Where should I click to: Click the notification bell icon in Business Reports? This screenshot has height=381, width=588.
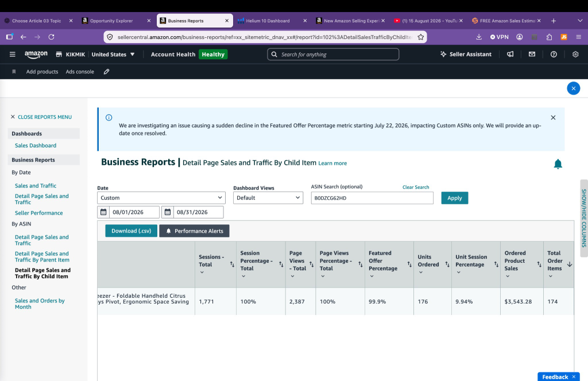(558, 164)
